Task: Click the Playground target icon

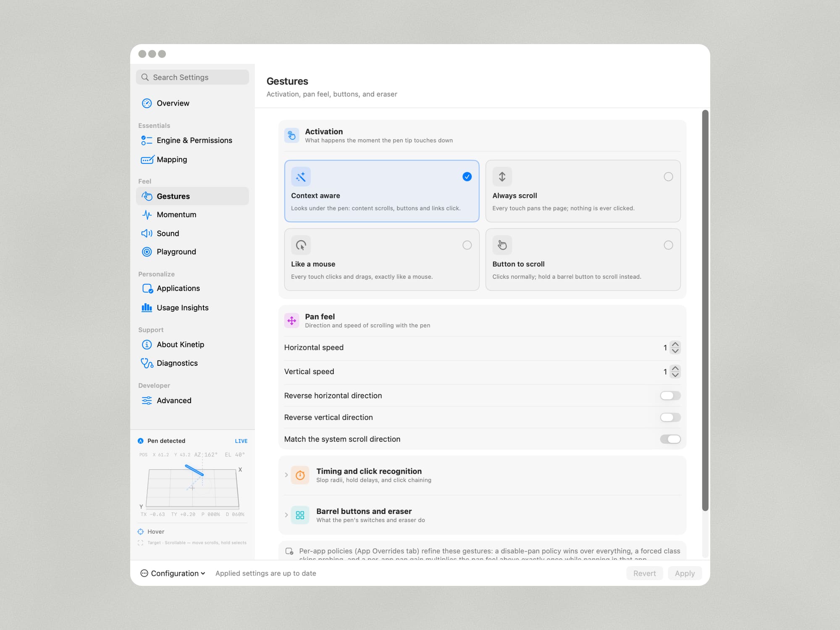Action: [x=147, y=252]
